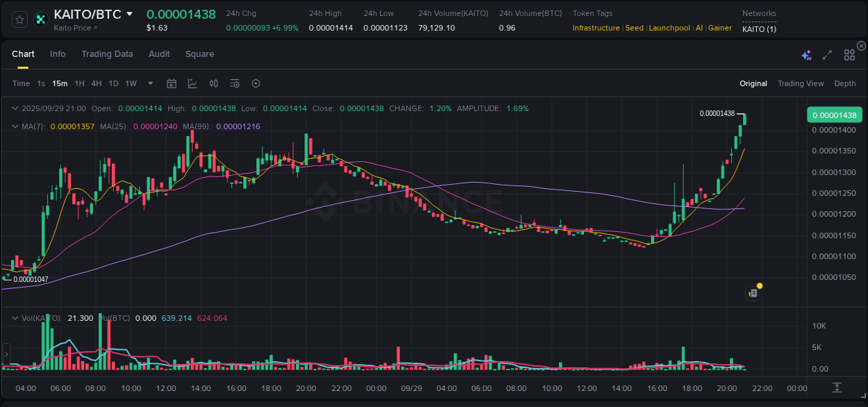Open the widgets layout grid icon

[849, 54]
